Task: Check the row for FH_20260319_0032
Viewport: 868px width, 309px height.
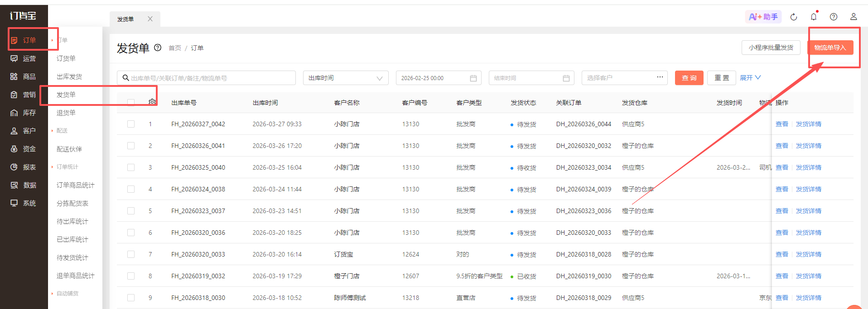Action: pos(131,276)
